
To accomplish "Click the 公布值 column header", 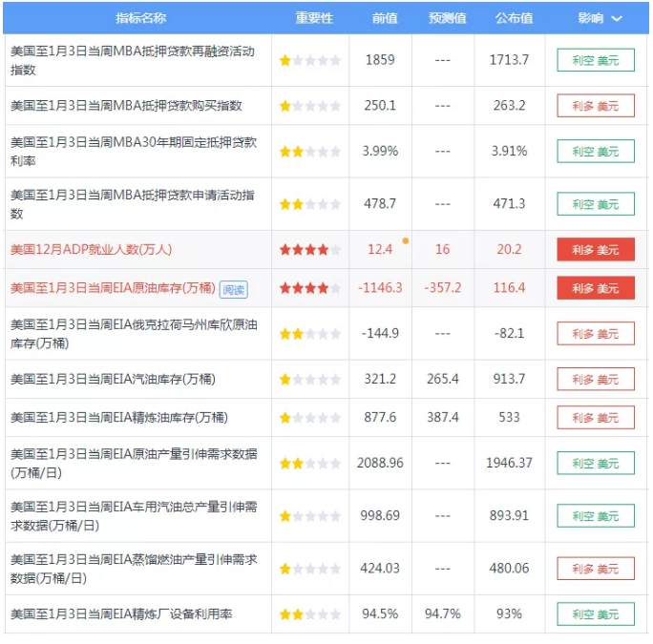I will click(514, 18).
